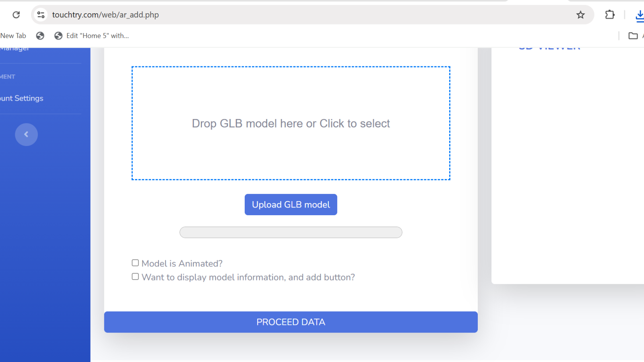Viewport: 644px width, 362px height.
Task: Click the PROCEED DATA button
Action: coord(291,322)
